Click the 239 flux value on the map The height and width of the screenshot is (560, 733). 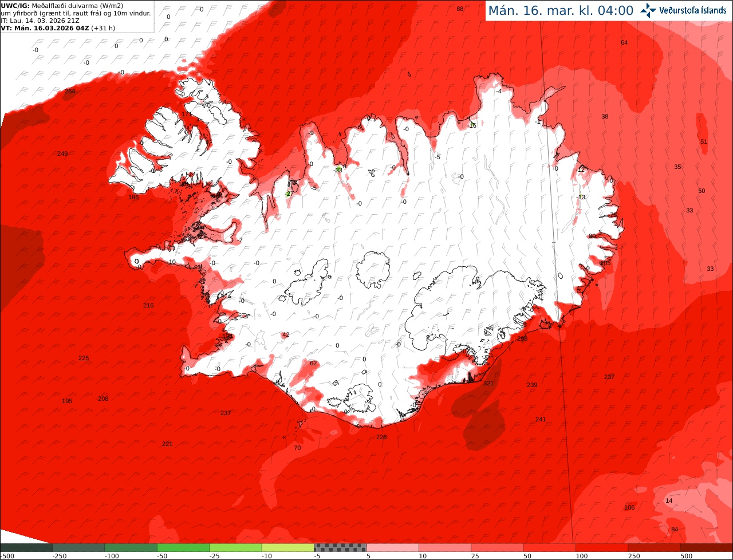click(532, 385)
